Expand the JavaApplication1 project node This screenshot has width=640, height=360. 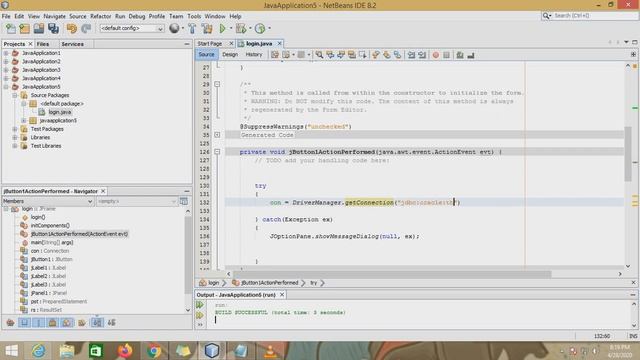pos(6,53)
